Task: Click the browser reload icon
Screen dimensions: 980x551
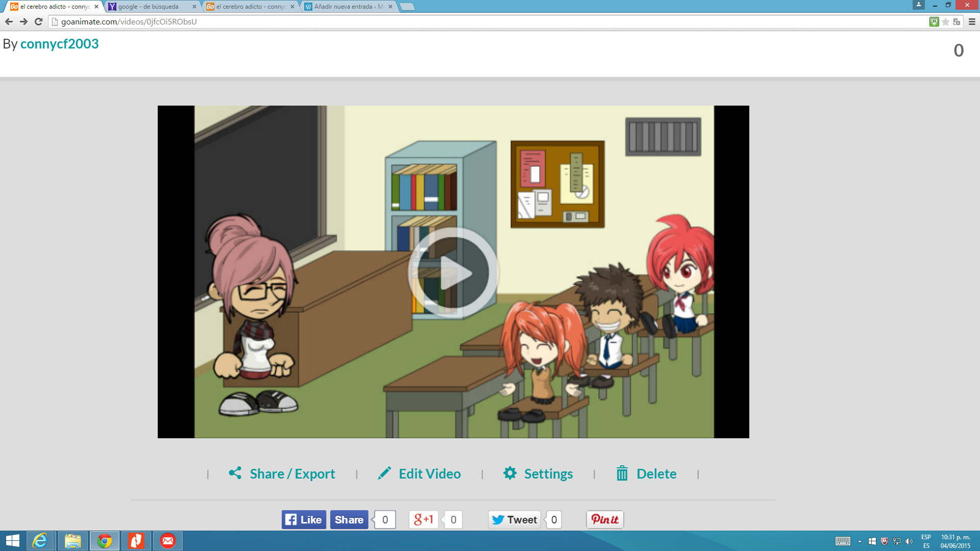Action: (x=38, y=21)
